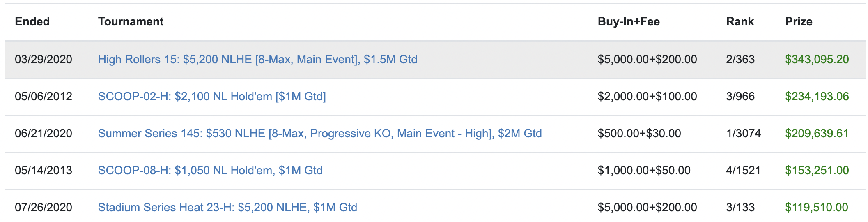Open Stadium Series Heat 23-H link

click(x=227, y=208)
